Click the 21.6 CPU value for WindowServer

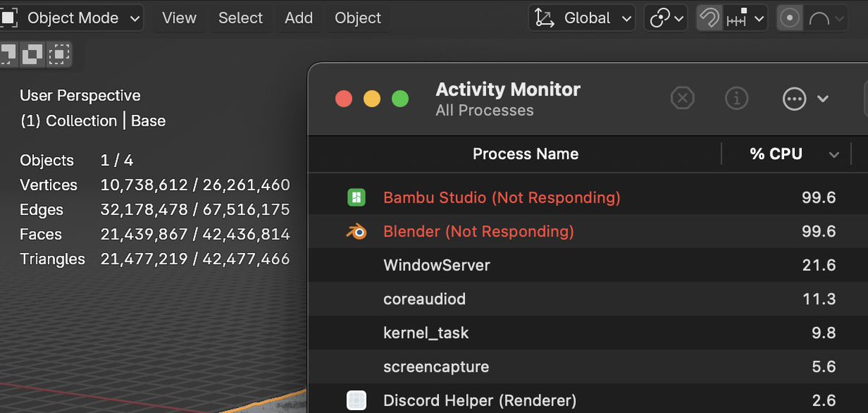819,265
